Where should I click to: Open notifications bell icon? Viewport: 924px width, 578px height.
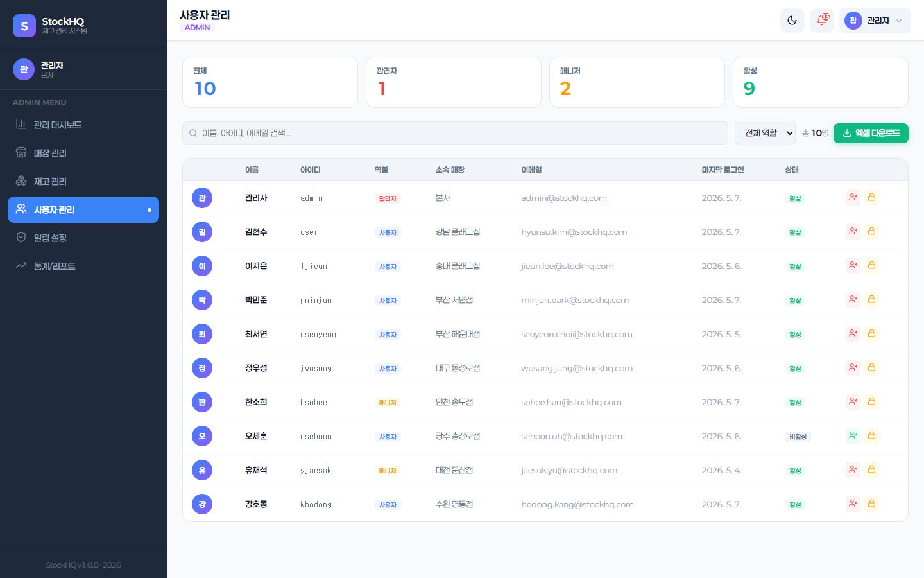(x=822, y=21)
